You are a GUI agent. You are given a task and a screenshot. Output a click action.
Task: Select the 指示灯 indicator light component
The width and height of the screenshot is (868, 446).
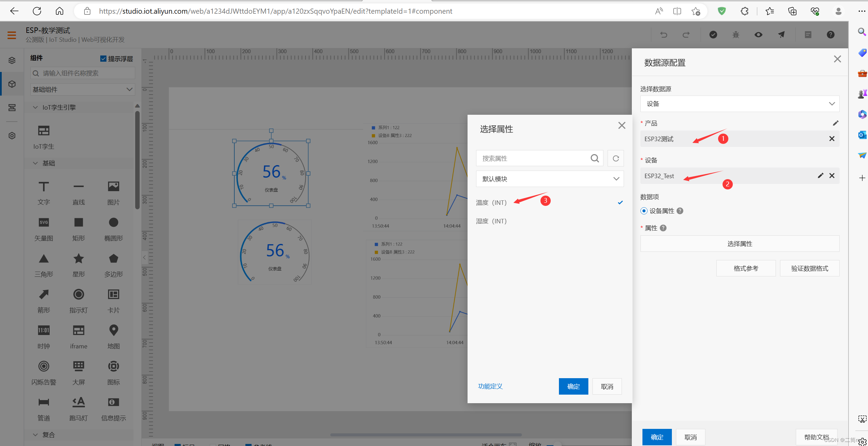[78, 295]
